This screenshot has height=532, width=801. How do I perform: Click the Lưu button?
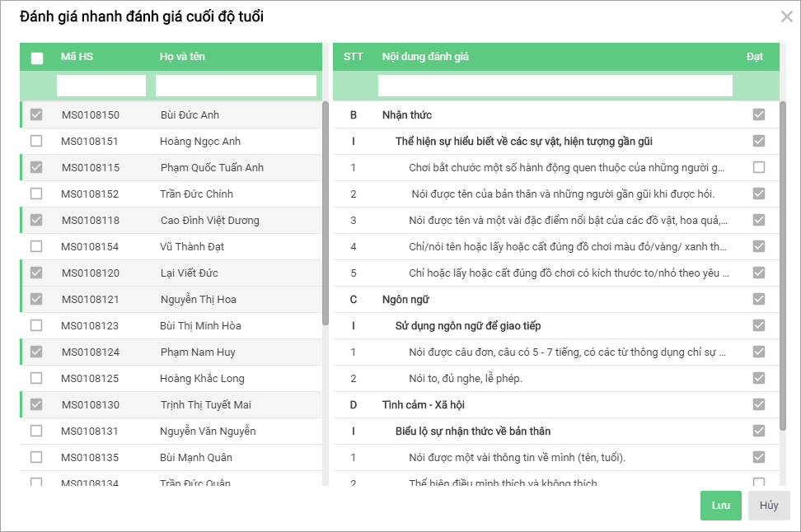(720, 506)
